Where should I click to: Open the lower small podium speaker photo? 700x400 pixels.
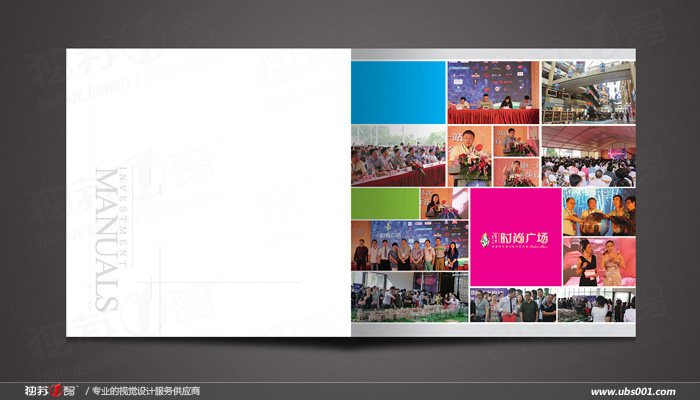point(516,172)
